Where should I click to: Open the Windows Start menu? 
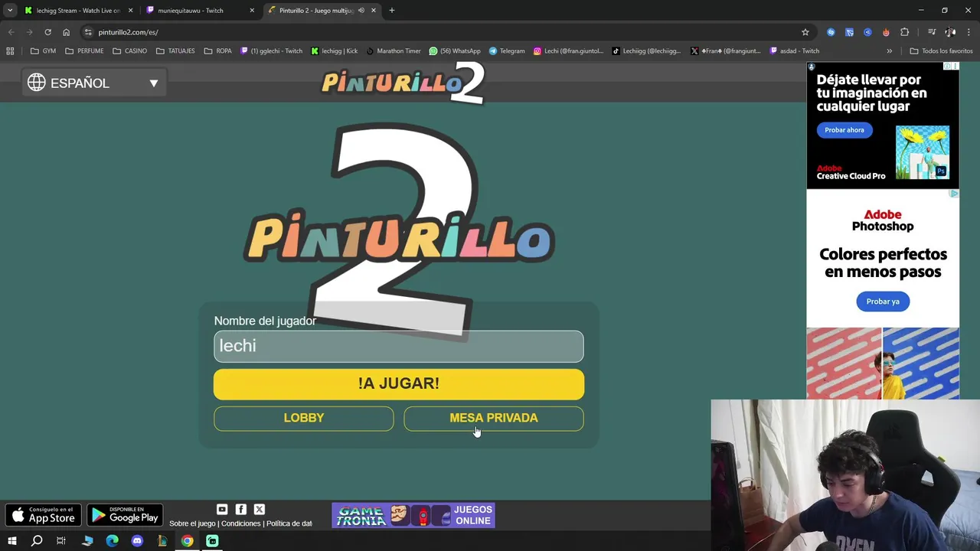[x=12, y=541]
